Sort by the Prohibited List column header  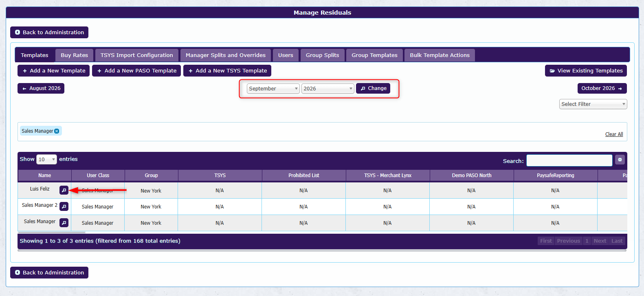pos(304,175)
